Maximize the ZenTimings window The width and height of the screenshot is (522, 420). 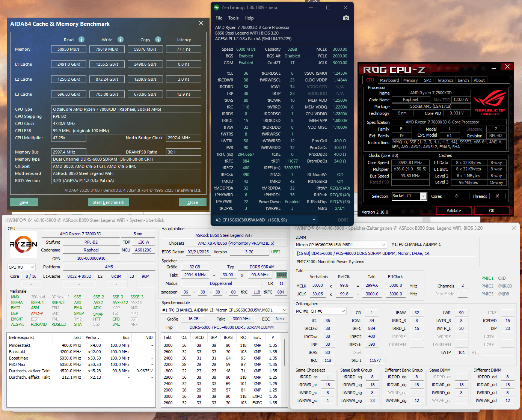[x=328, y=8]
